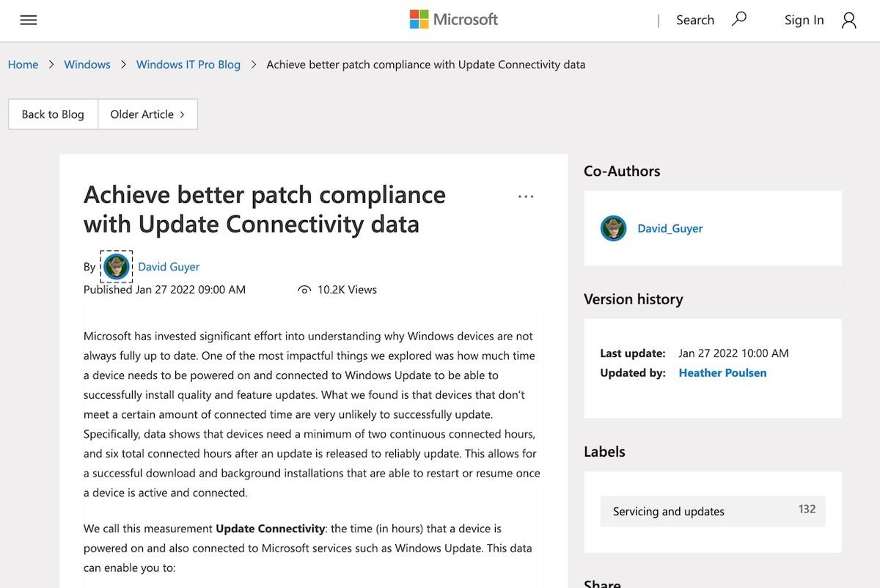The width and height of the screenshot is (880, 588).
Task: Click the 10.2K Views count
Action: (347, 290)
